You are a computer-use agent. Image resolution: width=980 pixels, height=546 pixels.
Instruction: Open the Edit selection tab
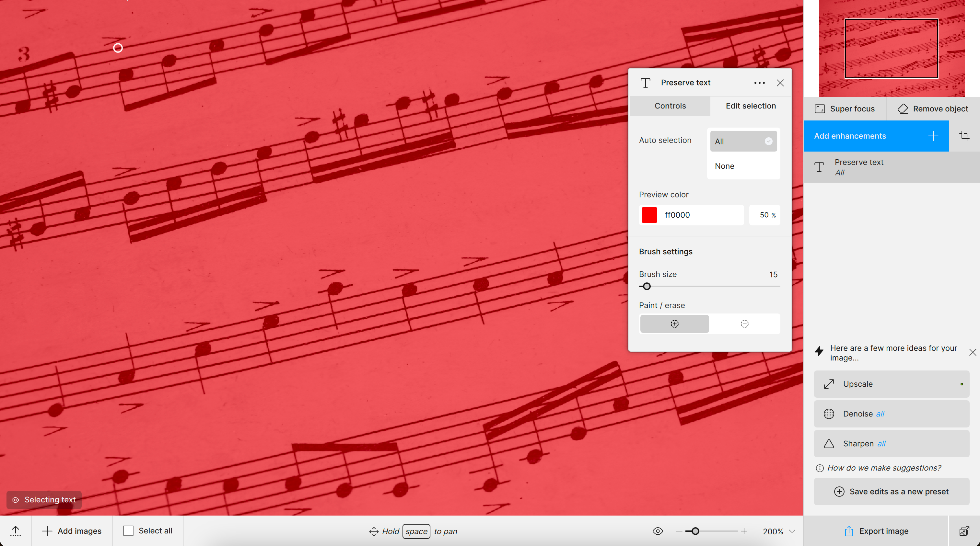(750, 106)
